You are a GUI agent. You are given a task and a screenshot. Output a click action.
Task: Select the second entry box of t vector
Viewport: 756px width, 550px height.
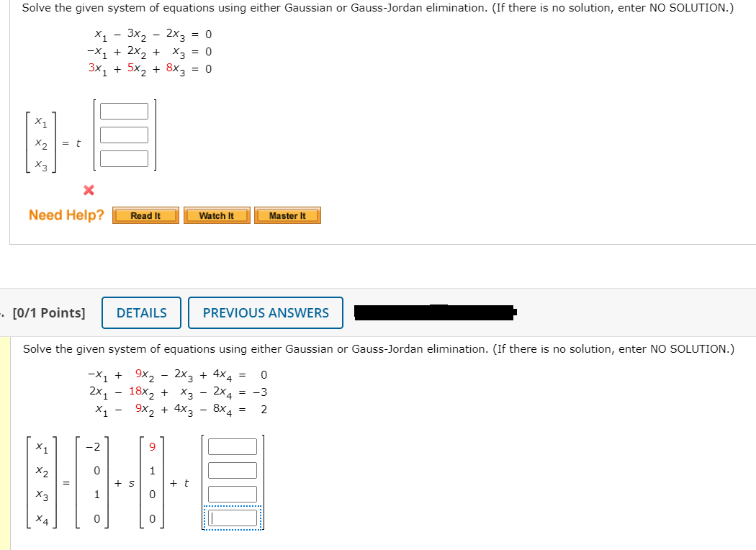(x=233, y=470)
